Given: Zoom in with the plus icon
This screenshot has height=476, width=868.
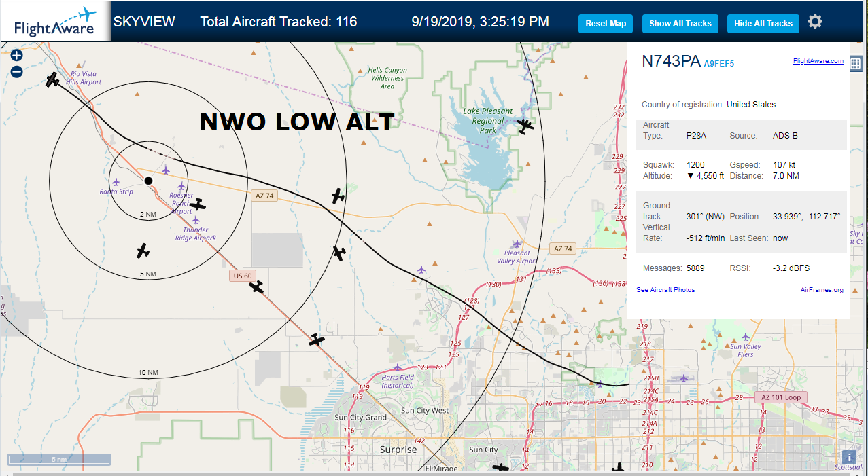Looking at the screenshot, I should pyautogui.click(x=17, y=56).
